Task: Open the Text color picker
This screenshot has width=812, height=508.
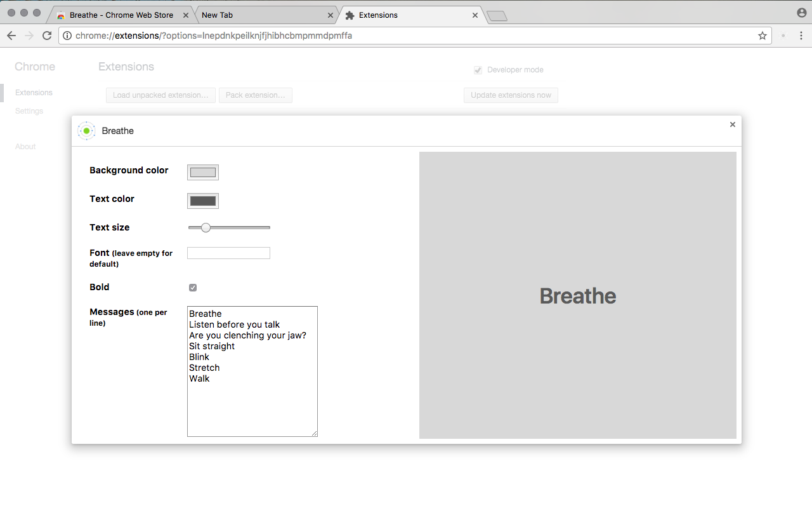Action: point(203,201)
